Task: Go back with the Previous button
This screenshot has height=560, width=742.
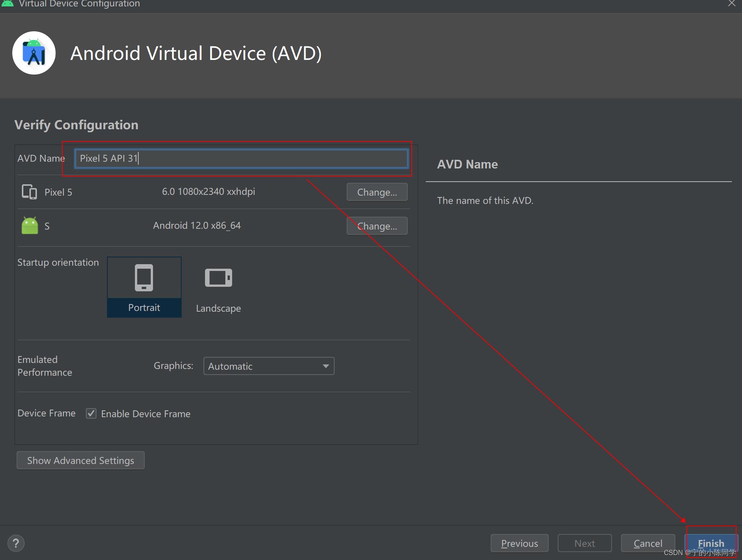Action: (x=520, y=543)
